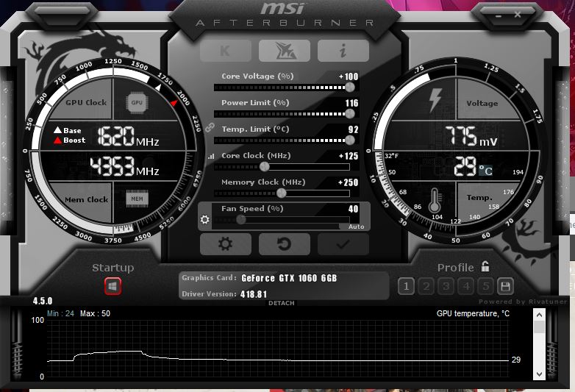
Task: Select profile slot 1
Action: 406,286
